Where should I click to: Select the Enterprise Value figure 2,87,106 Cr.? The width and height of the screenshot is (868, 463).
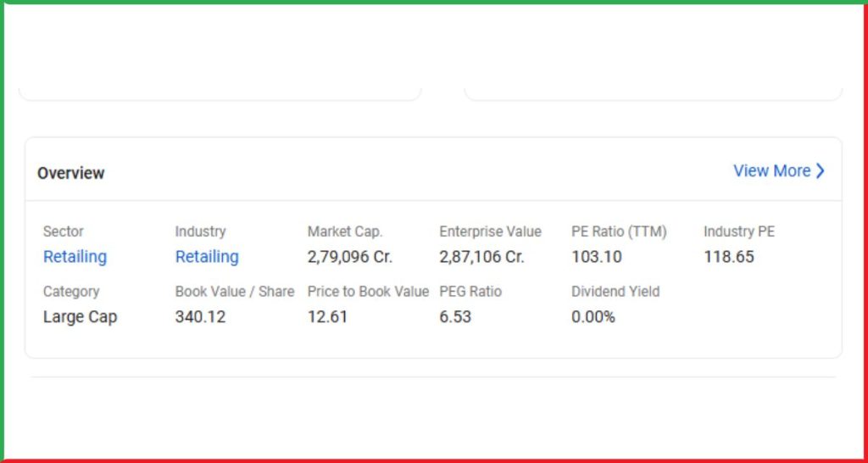481,257
